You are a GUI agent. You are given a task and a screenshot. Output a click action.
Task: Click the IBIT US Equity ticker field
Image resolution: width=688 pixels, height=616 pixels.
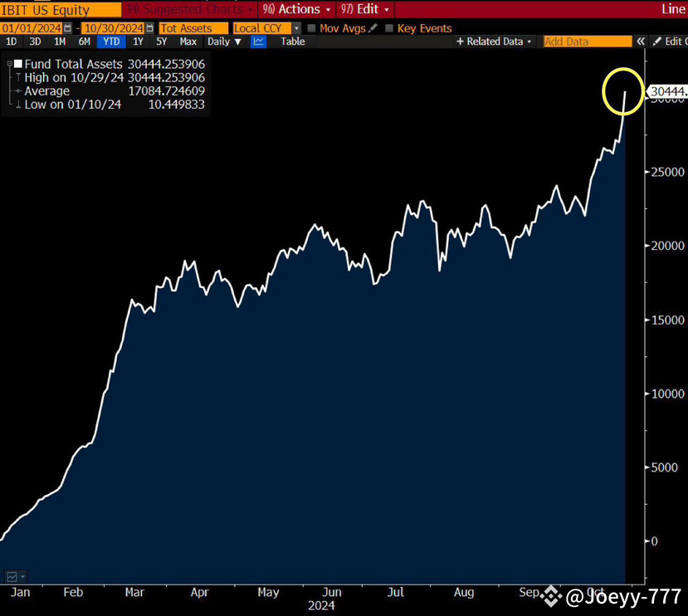click(x=61, y=10)
